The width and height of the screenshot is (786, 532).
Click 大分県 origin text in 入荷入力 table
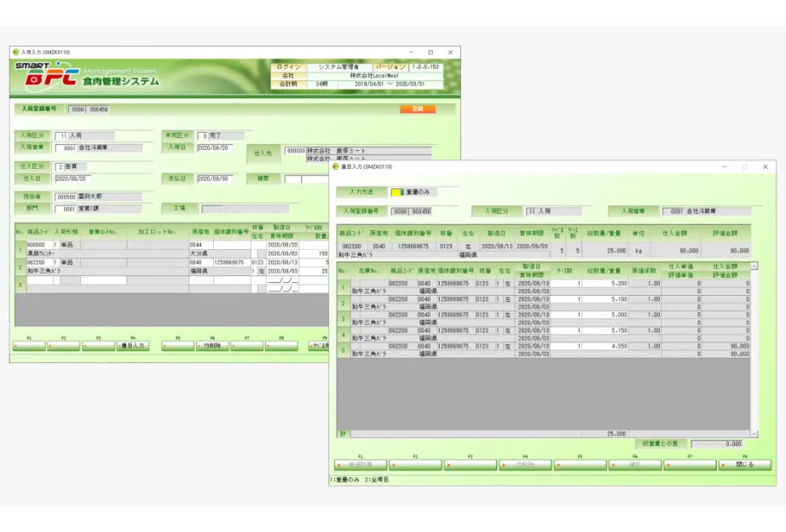click(x=199, y=254)
